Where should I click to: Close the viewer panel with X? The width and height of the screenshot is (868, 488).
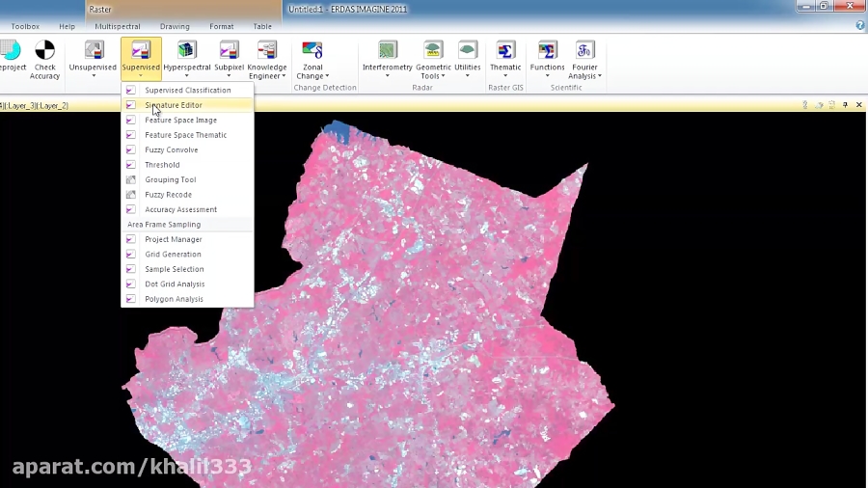(859, 105)
